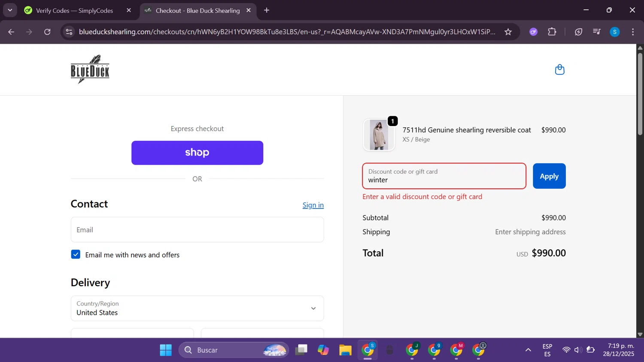Viewport: 644px width, 362px height.
Task: Open the shopping bag cart icon
Action: tap(559, 69)
